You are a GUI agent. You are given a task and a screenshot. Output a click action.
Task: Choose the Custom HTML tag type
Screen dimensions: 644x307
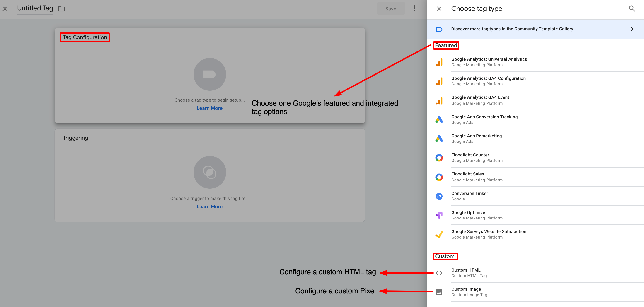[x=535, y=273]
